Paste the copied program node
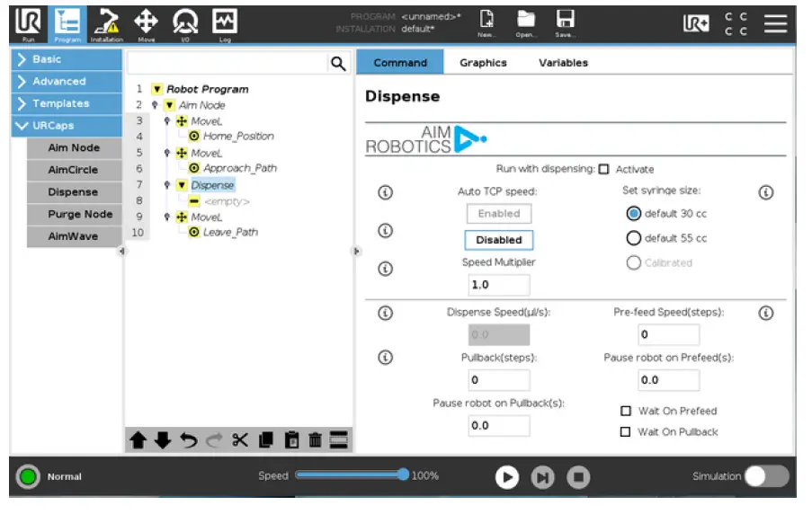The width and height of the screenshot is (812, 514). pyautogui.click(x=291, y=440)
